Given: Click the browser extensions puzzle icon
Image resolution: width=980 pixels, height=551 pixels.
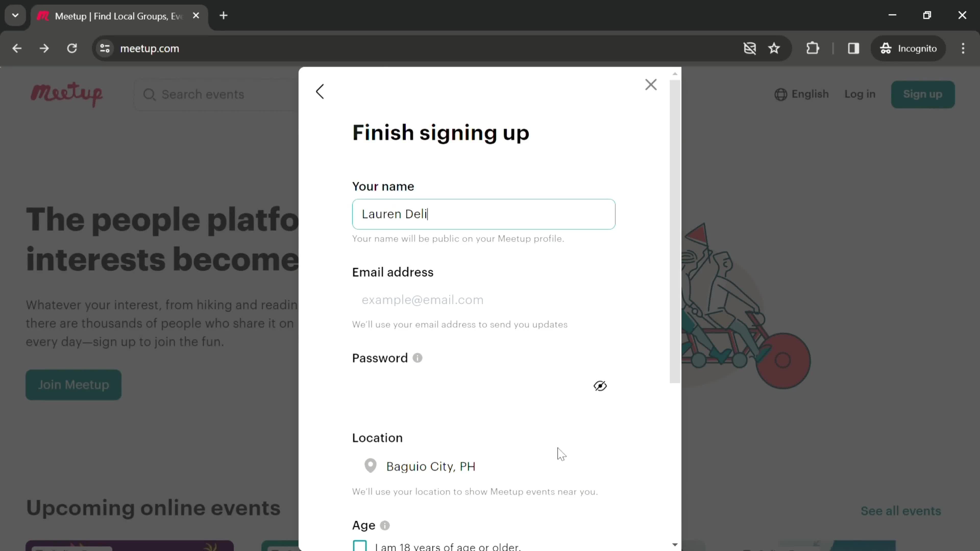Looking at the screenshot, I should click(x=814, y=48).
